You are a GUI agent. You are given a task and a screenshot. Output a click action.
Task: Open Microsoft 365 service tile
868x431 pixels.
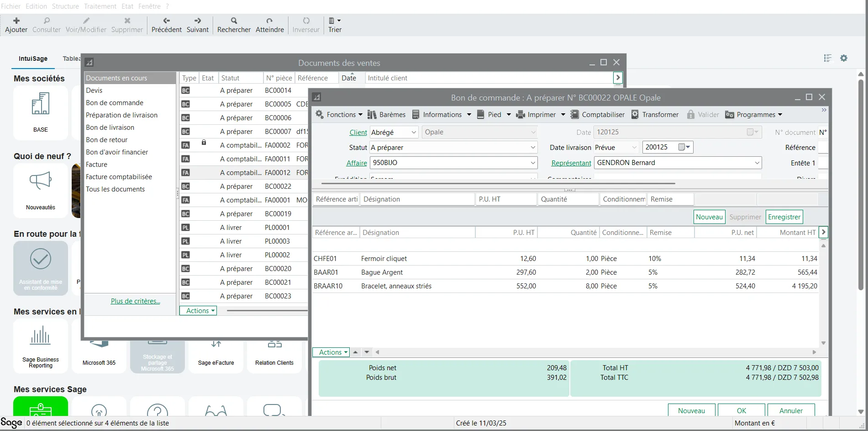coord(99,357)
